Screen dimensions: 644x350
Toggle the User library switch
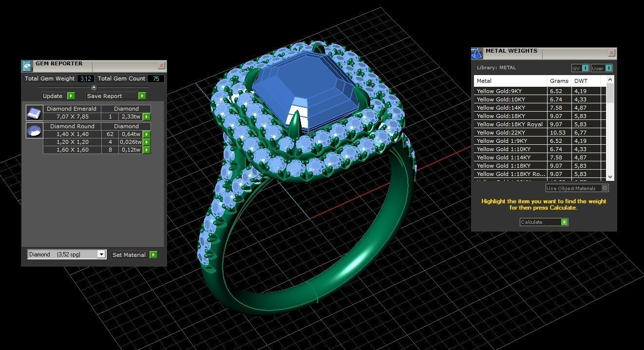pos(602,68)
